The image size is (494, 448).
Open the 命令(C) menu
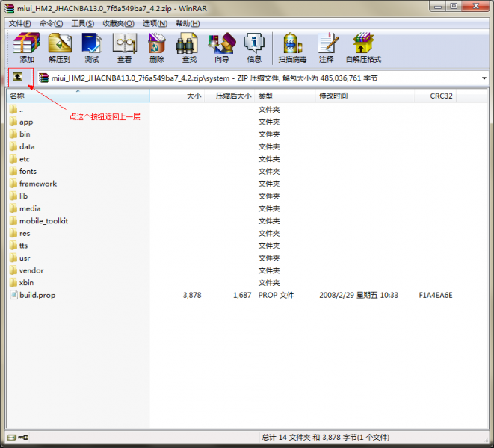pos(51,24)
